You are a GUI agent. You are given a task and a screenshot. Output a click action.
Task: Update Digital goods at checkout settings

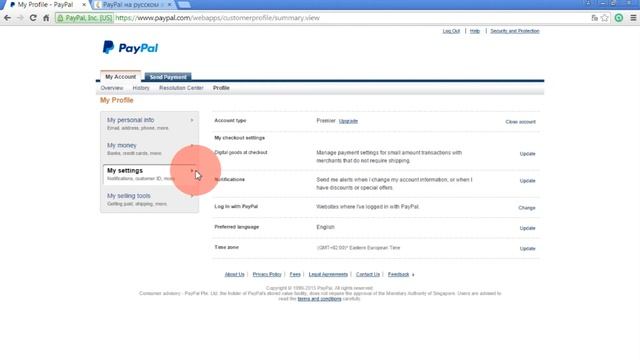(527, 154)
